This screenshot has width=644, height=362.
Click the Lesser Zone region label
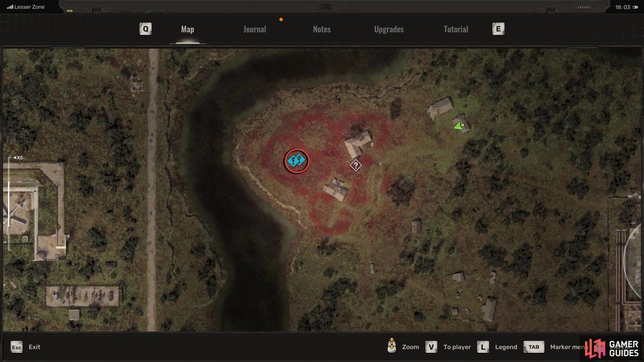point(30,6)
